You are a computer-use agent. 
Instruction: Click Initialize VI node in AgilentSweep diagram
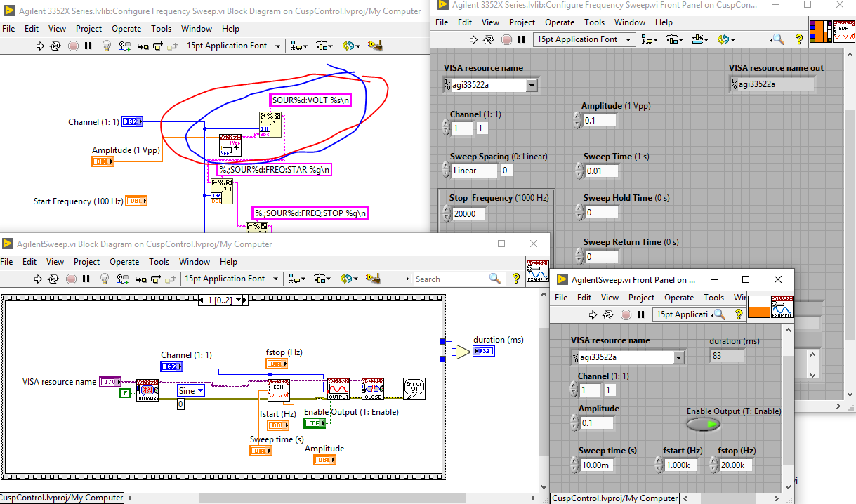pos(147,389)
